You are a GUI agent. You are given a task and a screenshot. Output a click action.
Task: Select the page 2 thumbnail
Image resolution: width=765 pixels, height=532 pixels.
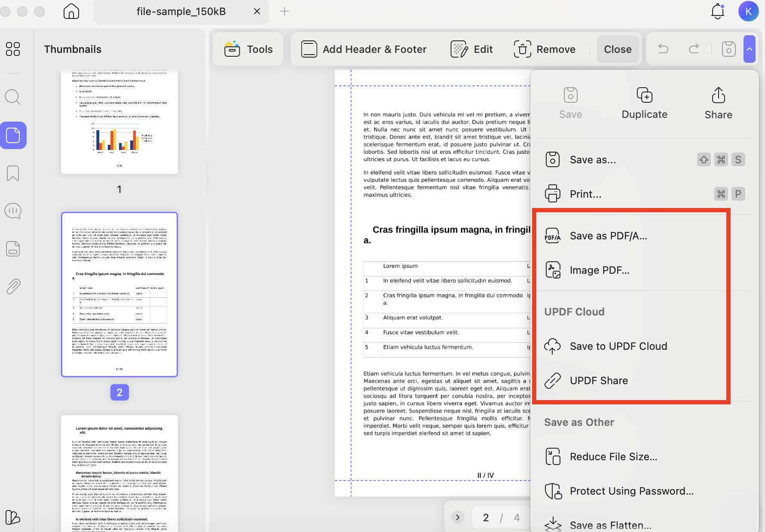[119, 294]
